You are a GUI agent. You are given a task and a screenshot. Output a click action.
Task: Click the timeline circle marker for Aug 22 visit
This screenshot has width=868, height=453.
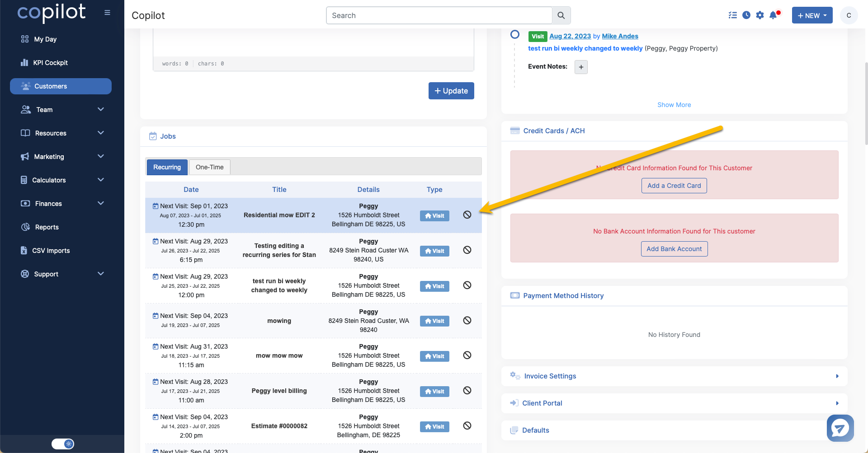[514, 35]
